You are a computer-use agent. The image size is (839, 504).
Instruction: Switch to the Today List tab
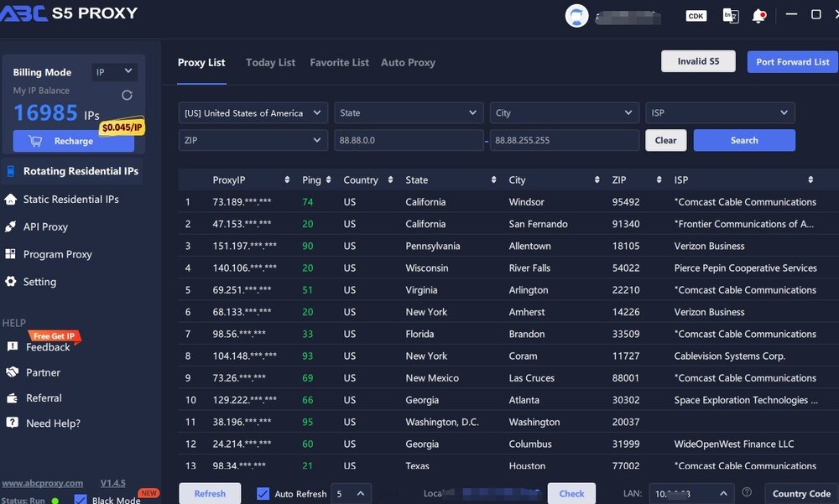click(270, 63)
